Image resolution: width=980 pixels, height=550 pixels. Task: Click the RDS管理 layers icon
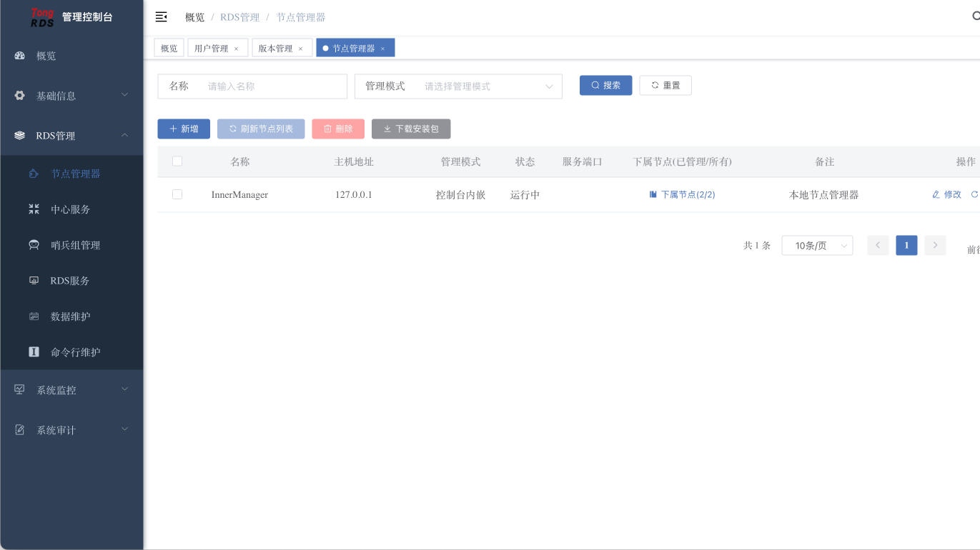[20, 136]
